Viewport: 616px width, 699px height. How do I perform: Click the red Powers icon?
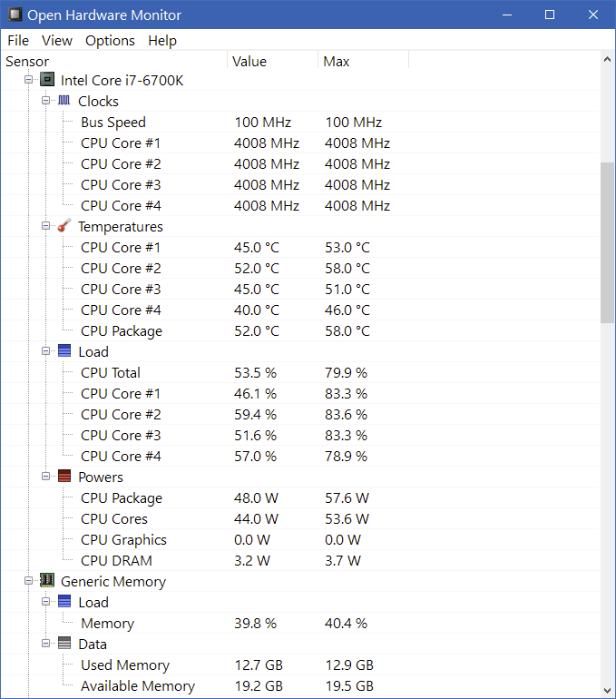point(64,476)
